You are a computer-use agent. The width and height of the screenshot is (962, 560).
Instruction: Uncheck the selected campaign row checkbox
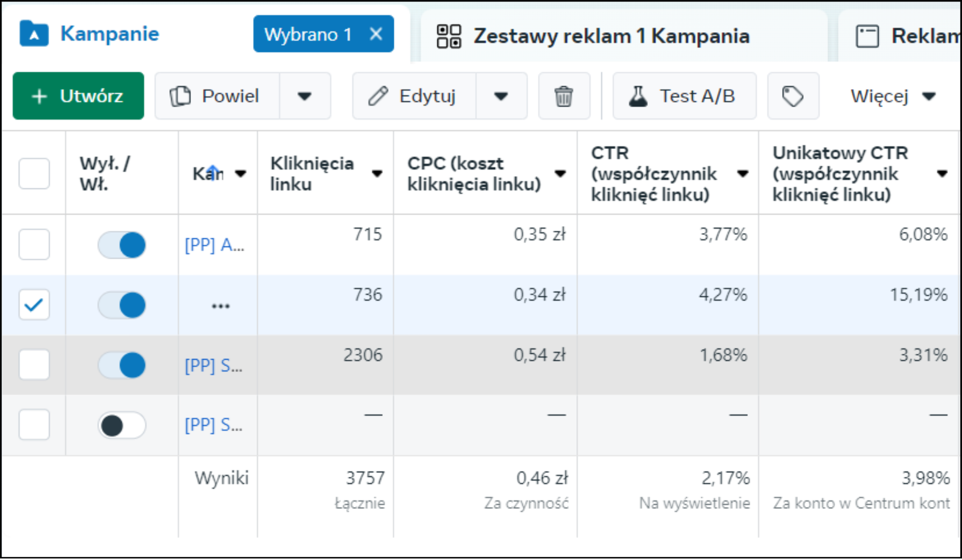(x=34, y=305)
